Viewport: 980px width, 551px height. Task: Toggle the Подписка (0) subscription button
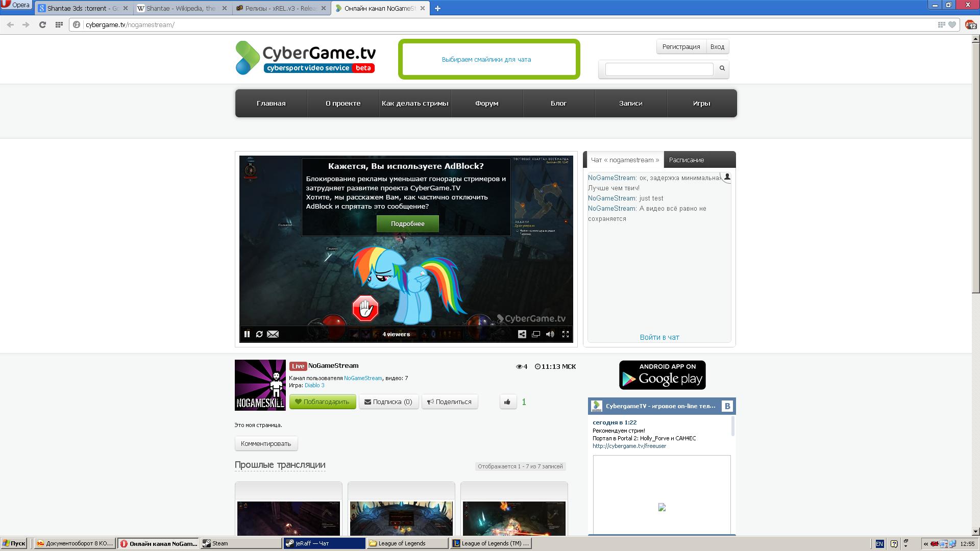point(388,402)
